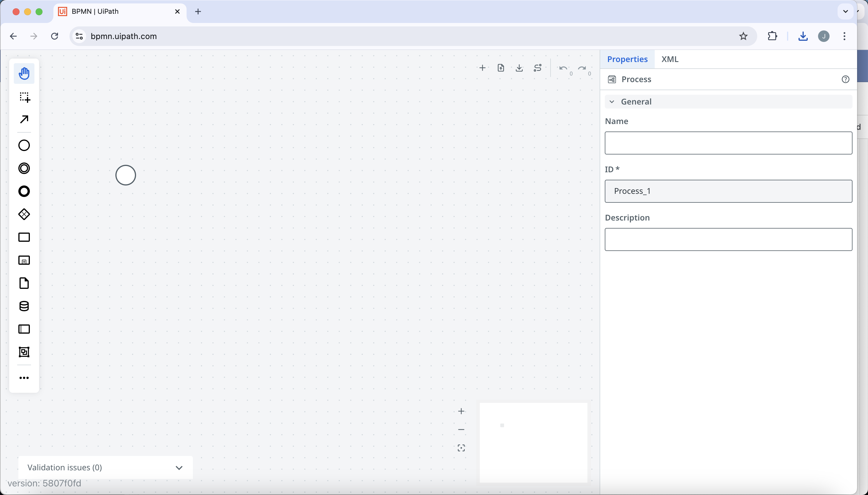This screenshot has height=495, width=868.
Task: Select the lasso marquee selection tool
Action: tap(24, 97)
